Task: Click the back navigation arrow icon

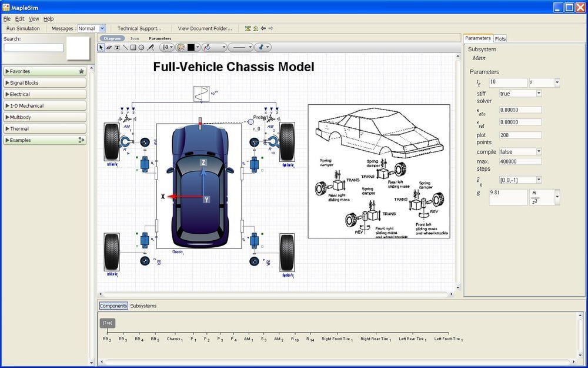Action: [x=263, y=28]
